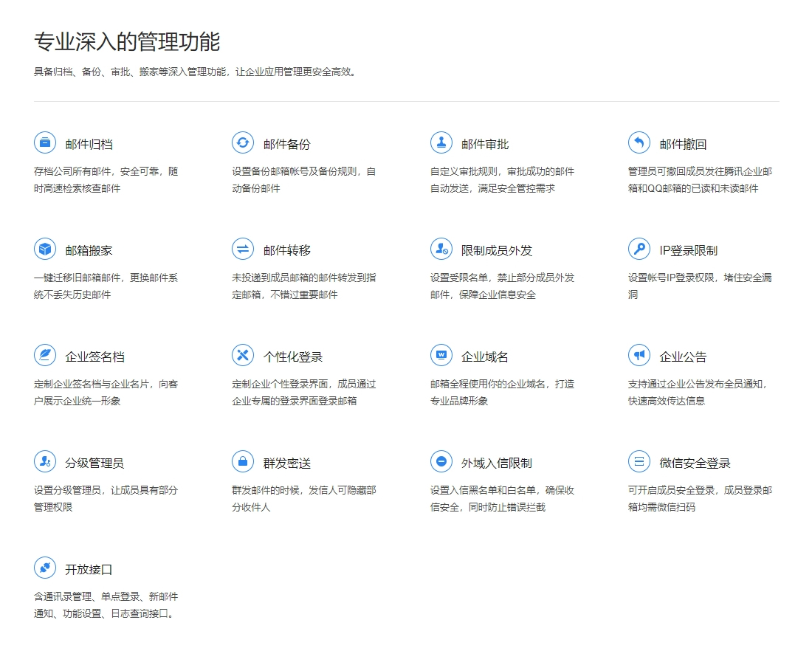
Task: Click the 限制成员外发 user-block icon
Action: (x=441, y=249)
